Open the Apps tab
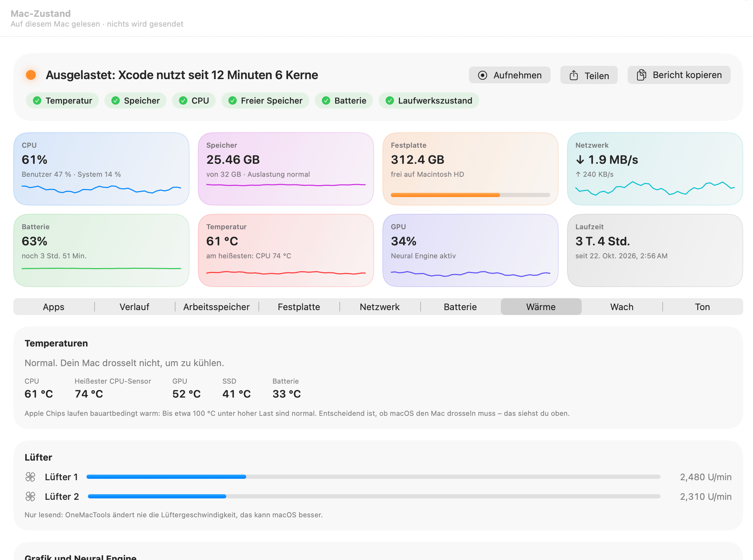This screenshot has width=753, height=560. [54, 307]
